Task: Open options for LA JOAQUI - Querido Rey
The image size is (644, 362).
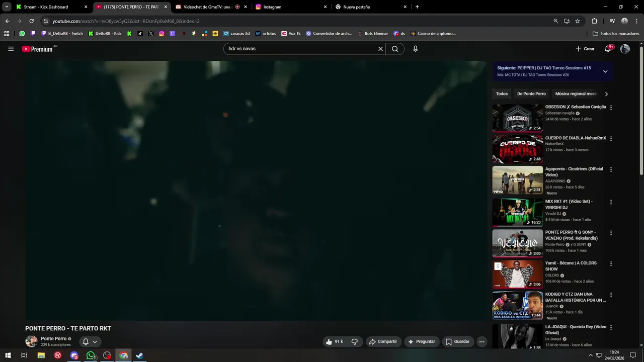Action: [611, 327]
